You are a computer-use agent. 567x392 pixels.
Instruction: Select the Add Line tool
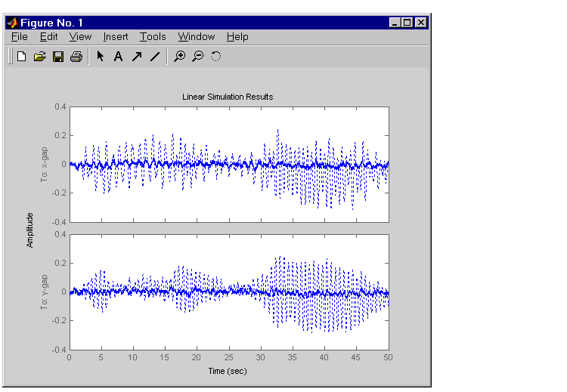[x=155, y=56]
